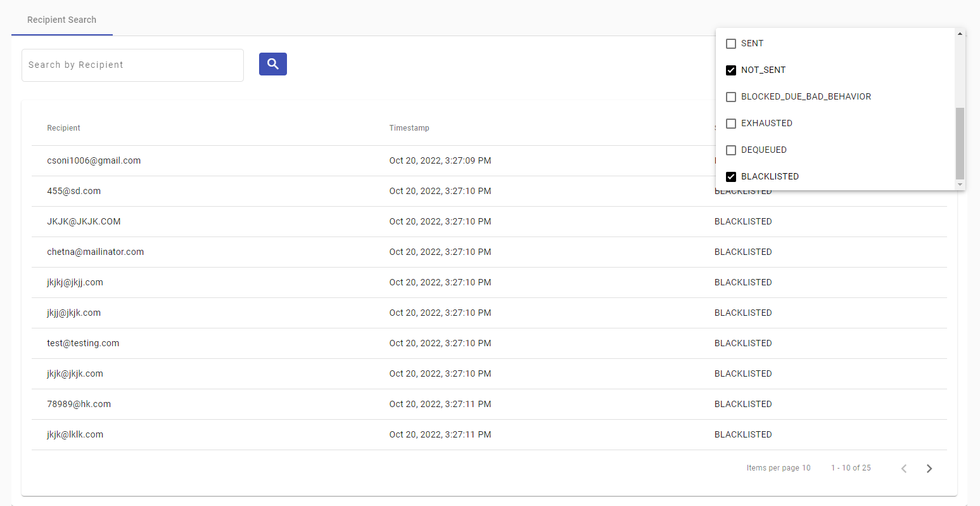Go to next page of results
The height and width of the screenshot is (506, 980).
pyautogui.click(x=929, y=469)
